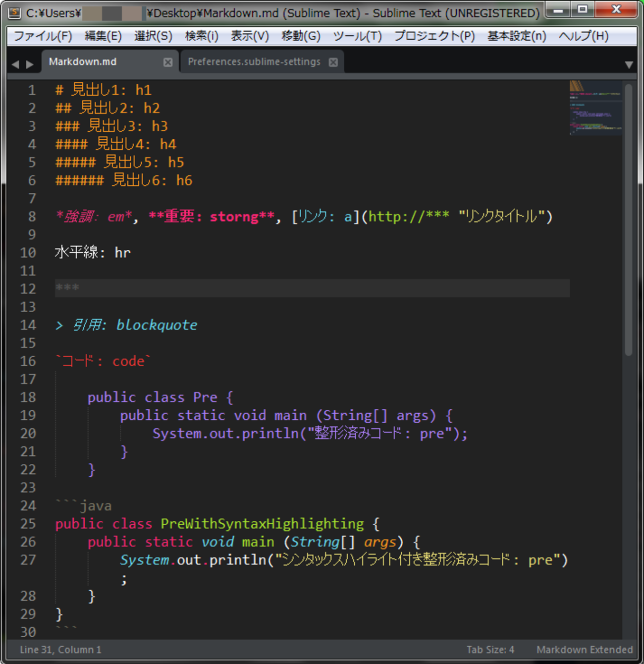Open the ファイル(F) menu
Image resolution: width=644 pixels, height=664 pixels.
click(43, 36)
